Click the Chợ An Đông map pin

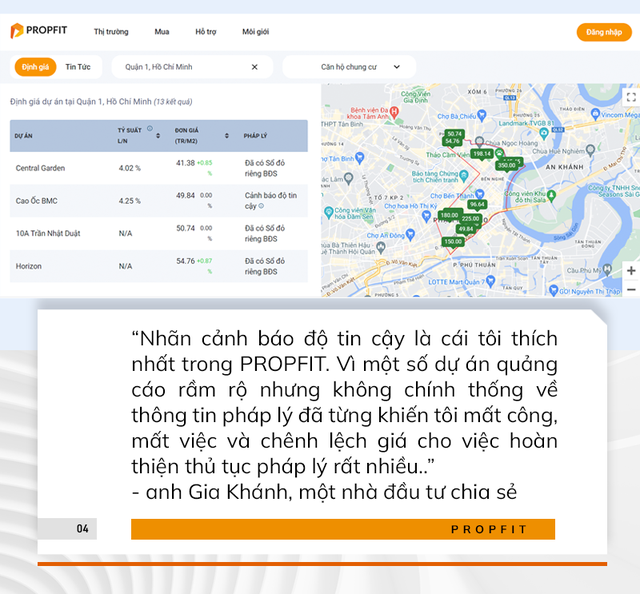point(411,234)
